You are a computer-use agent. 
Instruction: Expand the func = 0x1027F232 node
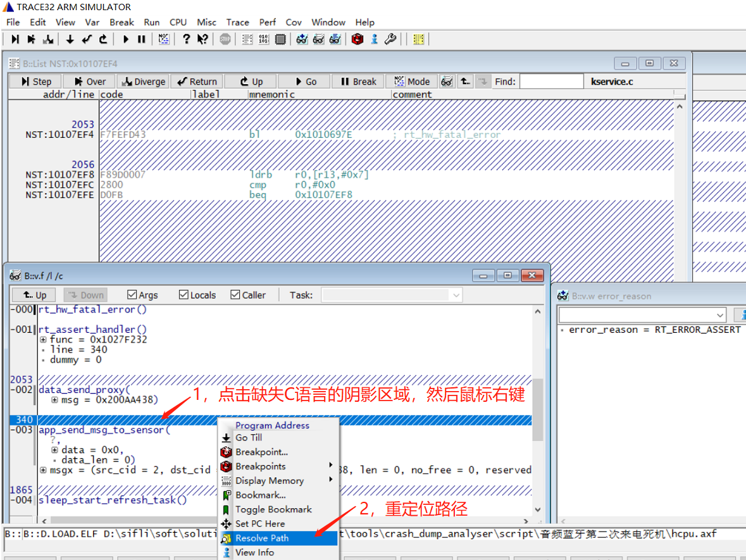point(43,340)
